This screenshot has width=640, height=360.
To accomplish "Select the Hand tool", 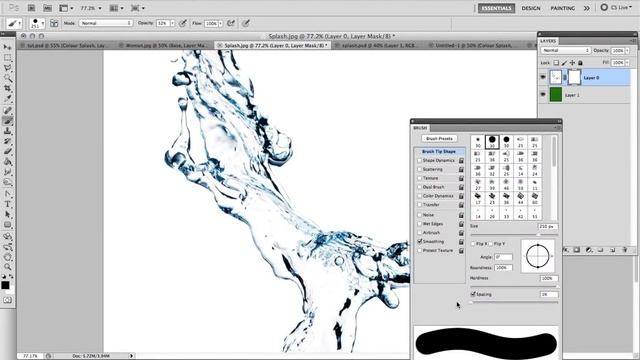I will tap(7, 257).
